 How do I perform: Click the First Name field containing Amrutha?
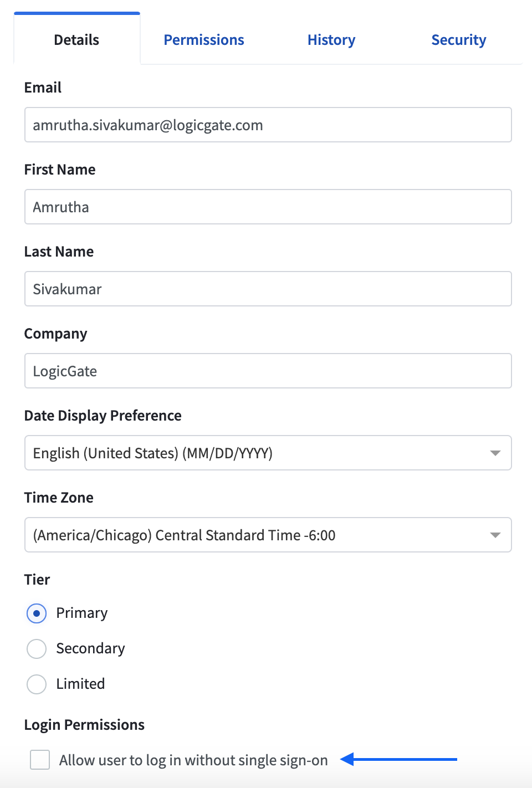(x=268, y=207)
